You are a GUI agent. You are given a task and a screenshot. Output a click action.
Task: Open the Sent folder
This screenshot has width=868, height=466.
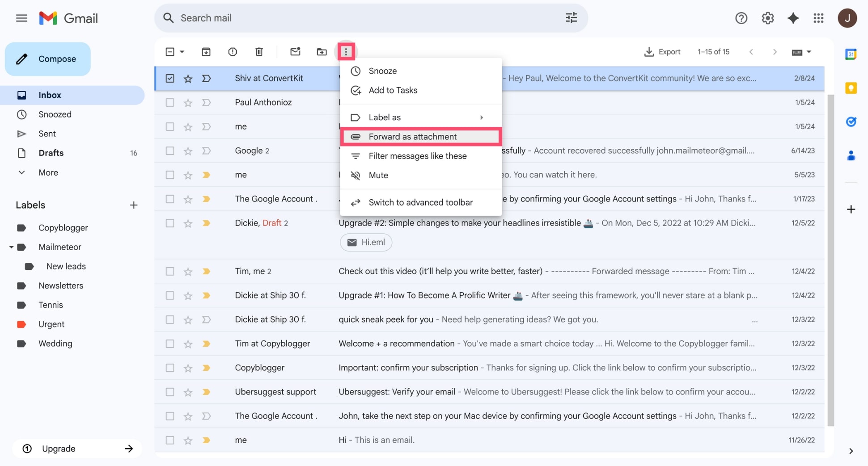tap(72, 134)
